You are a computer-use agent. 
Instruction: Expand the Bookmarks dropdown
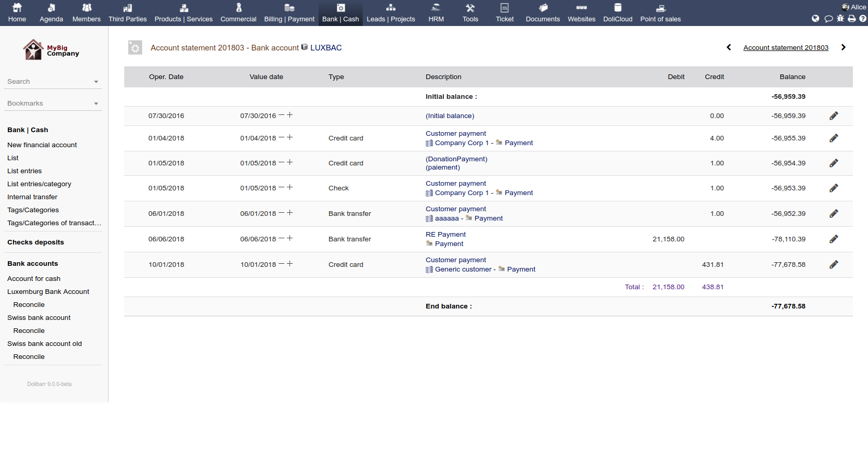pos(96,104)
